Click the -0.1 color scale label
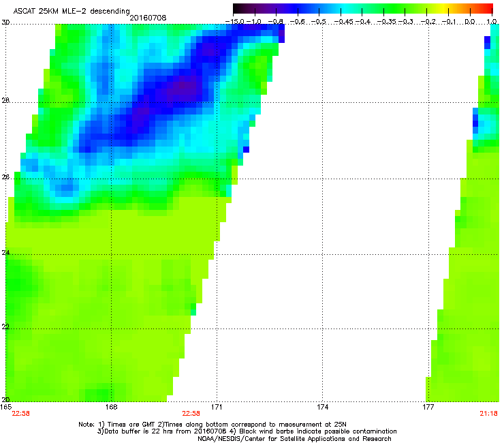This screenshot has height=443, width=504. click(449, 22)
